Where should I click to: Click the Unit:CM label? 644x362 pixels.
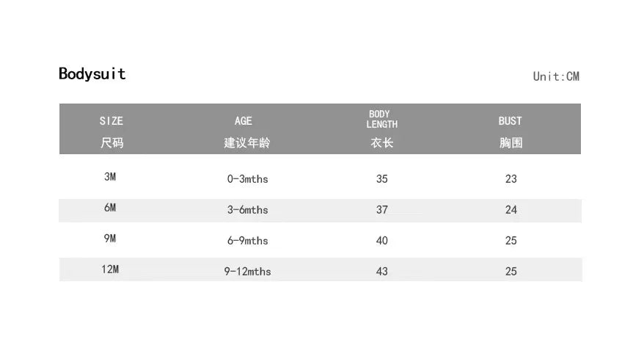coord(556,76)
